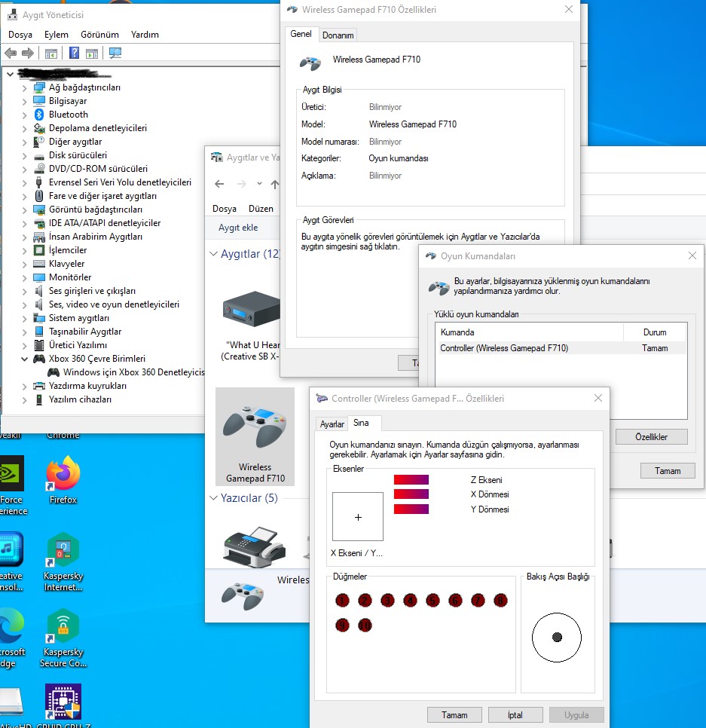The height and width of the screenshot is (728, 706).
Task: Open the Dosya menu in Device Manager
Action: tap(20, 35)
